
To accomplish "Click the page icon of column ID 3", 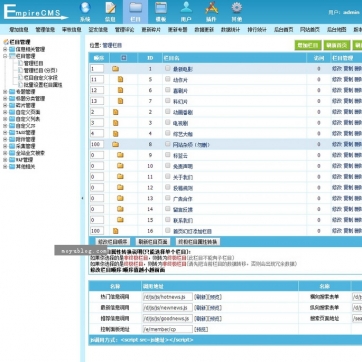I will click(x=115, y=123).
